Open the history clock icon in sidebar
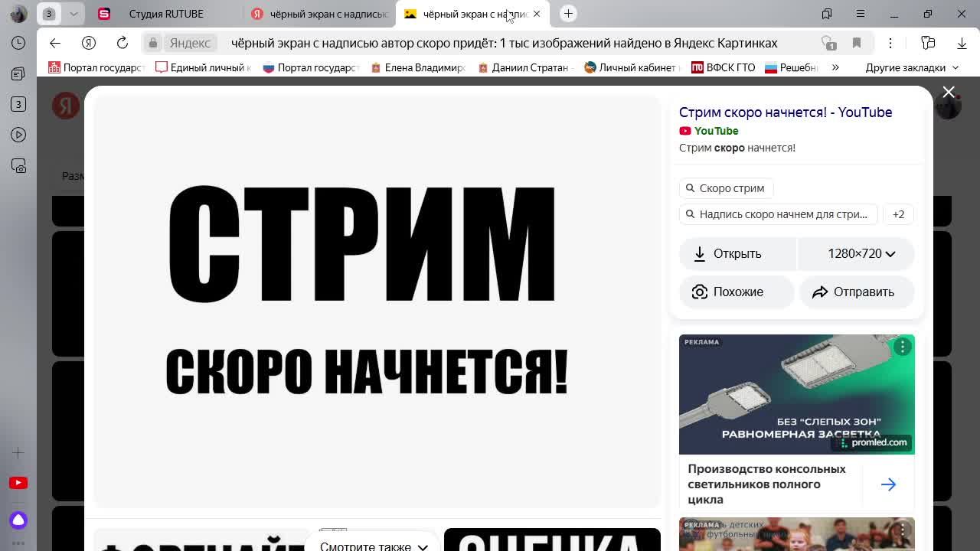 coord(18,43)
